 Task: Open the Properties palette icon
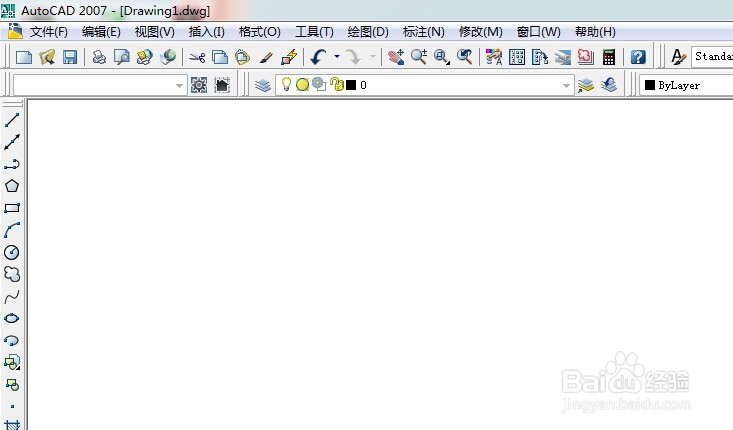point(494,57)
